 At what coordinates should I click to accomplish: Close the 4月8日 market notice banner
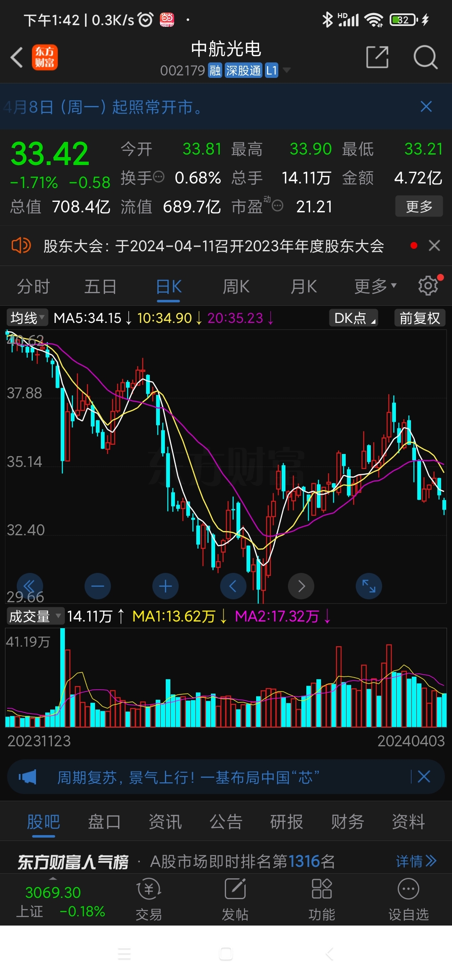[426, 106]
